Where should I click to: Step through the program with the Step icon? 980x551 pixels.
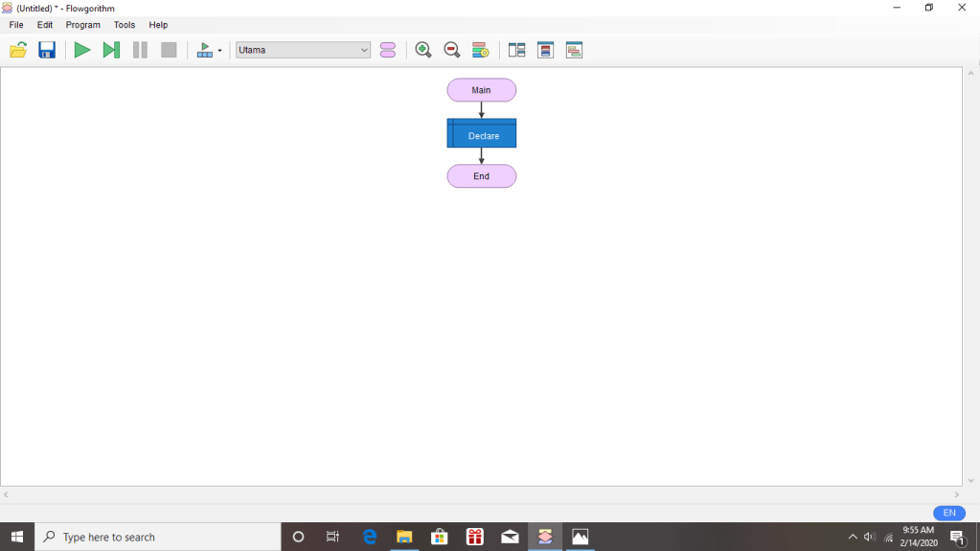[111, 50]
